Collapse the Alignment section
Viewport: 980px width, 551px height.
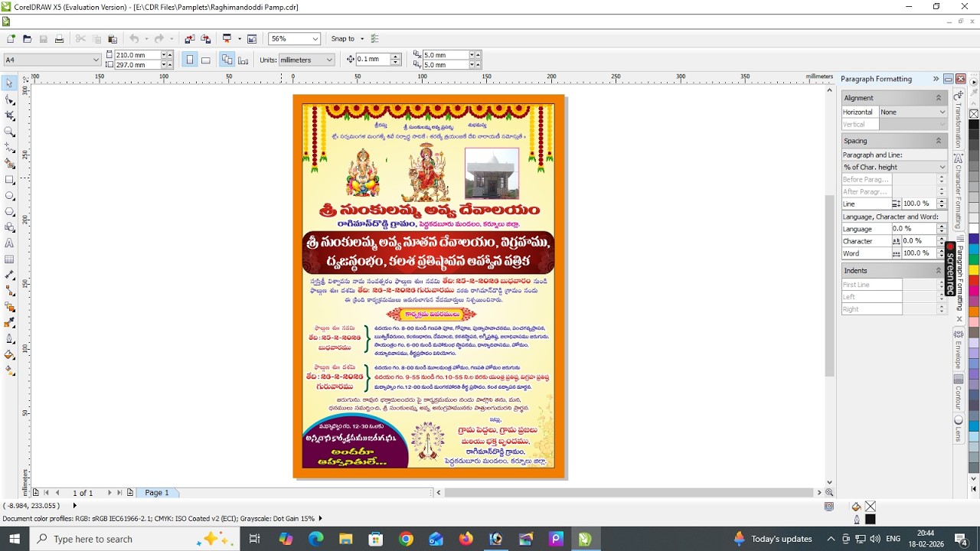click(938, 98)
